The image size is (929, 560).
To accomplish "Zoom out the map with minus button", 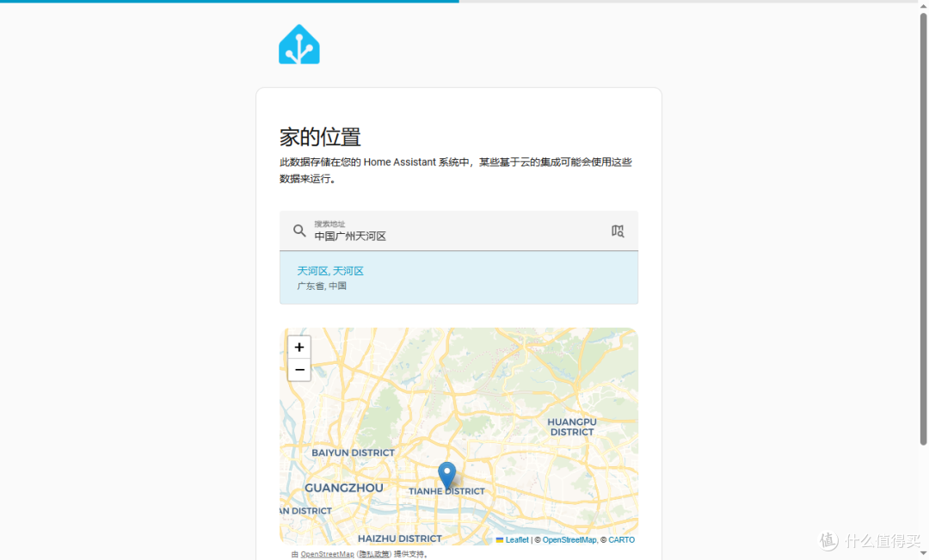I will click(x=299, y=370).
